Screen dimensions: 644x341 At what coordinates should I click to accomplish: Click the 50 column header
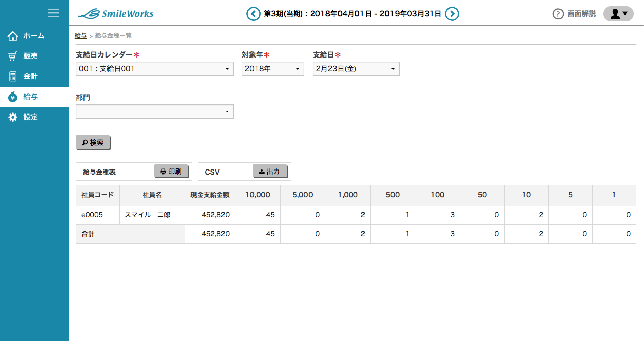(482, 195)
